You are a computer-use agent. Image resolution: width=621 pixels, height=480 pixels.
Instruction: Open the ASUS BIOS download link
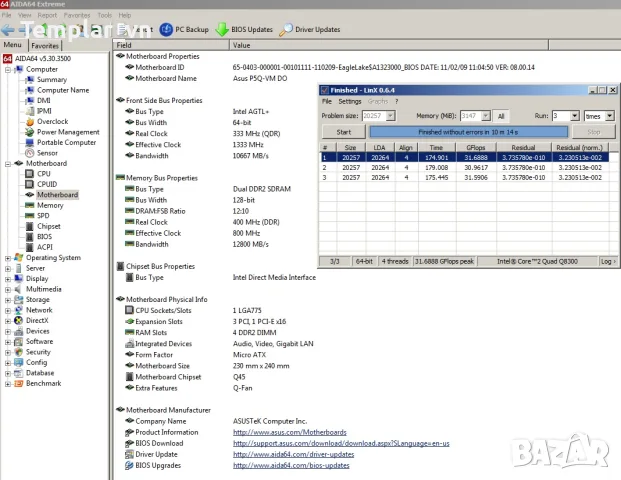(x=341, y=443)
